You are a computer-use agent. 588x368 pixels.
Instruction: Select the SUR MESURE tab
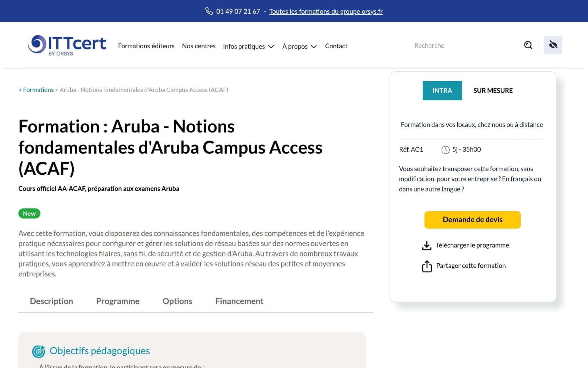493,91
